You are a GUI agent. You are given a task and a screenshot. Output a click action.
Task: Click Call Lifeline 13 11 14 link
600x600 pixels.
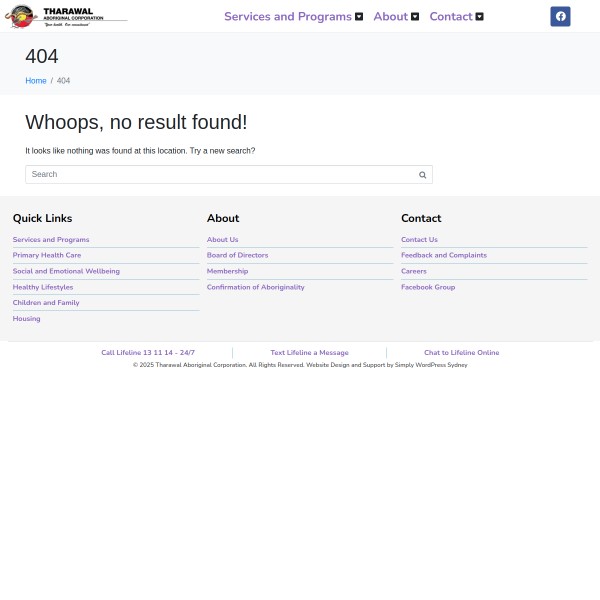[x=148, y=353]
